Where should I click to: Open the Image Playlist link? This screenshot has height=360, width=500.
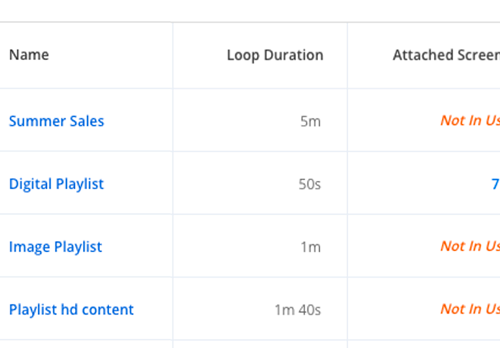coord(55,247)
